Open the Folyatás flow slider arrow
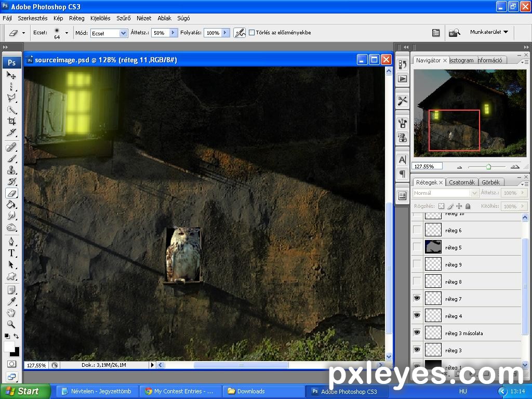532x399 pixels. click(225, 33)
